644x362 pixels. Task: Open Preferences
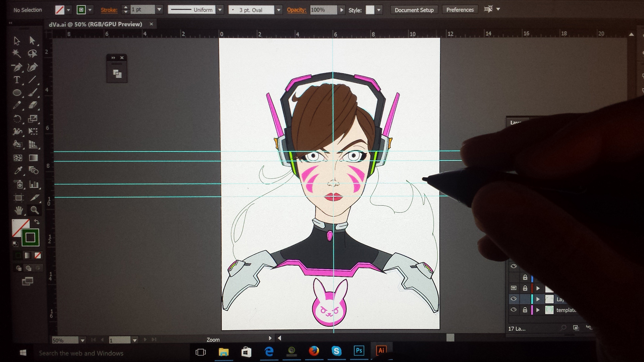[x=460, y=10]
